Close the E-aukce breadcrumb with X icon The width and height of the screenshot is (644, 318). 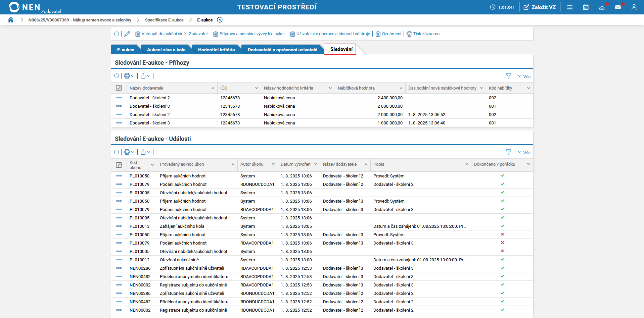(x=220, y=20)
